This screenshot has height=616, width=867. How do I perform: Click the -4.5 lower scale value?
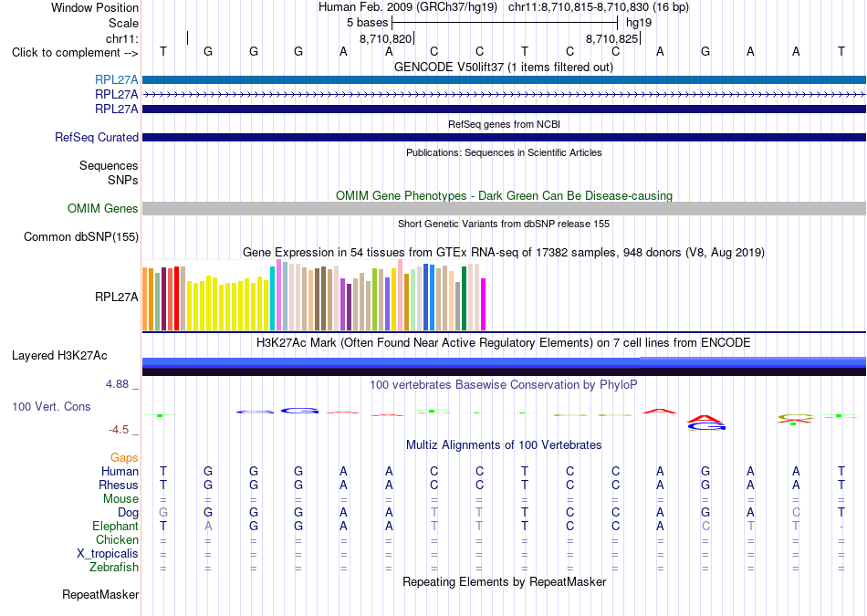118,430
